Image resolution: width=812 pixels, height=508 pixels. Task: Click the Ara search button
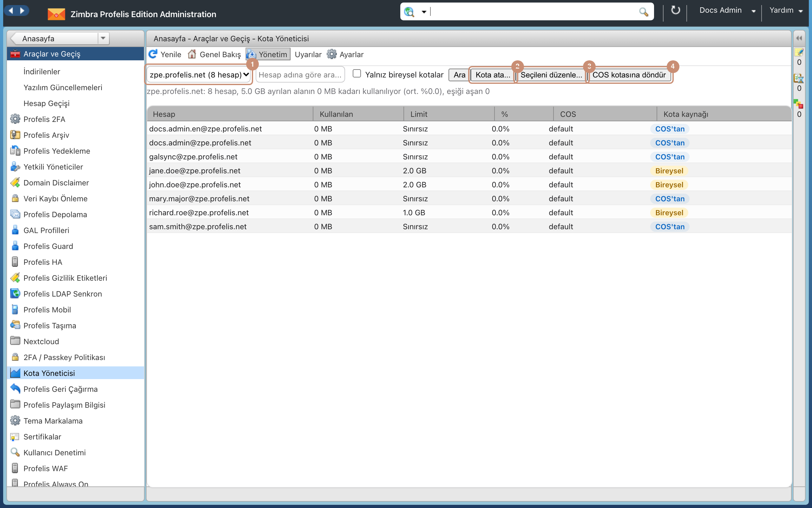coord(459,75)
